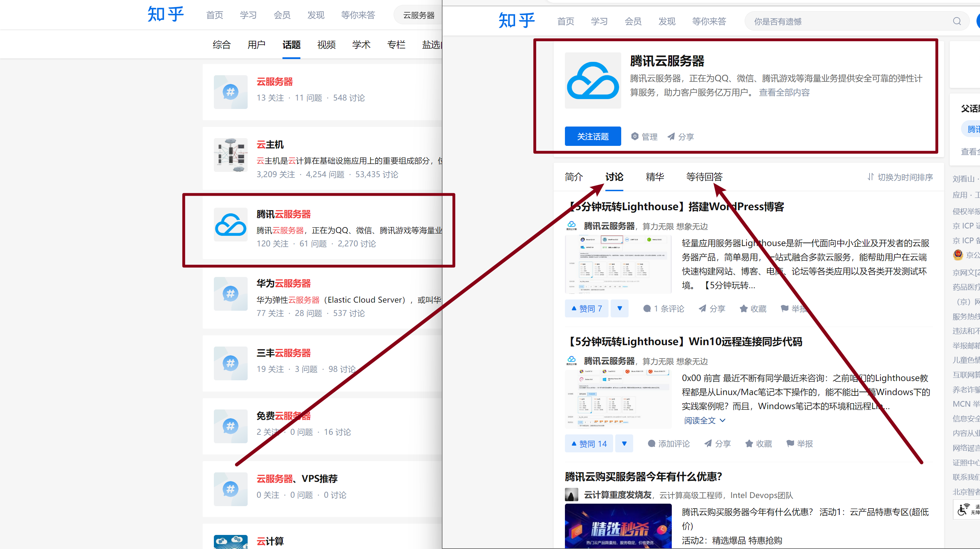Image resolution: width=980 pixels, height=549 pixels.
Task: Upvote the WordPress post with 赞同 7
Action: 586,308
